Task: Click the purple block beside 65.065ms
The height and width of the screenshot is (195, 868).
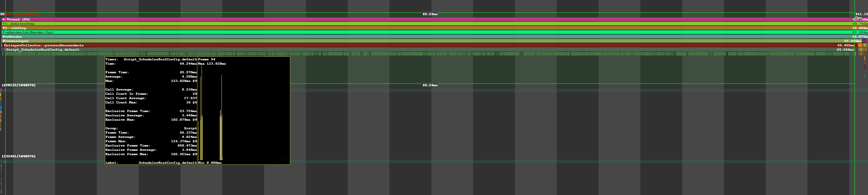Action: point(864,41)
